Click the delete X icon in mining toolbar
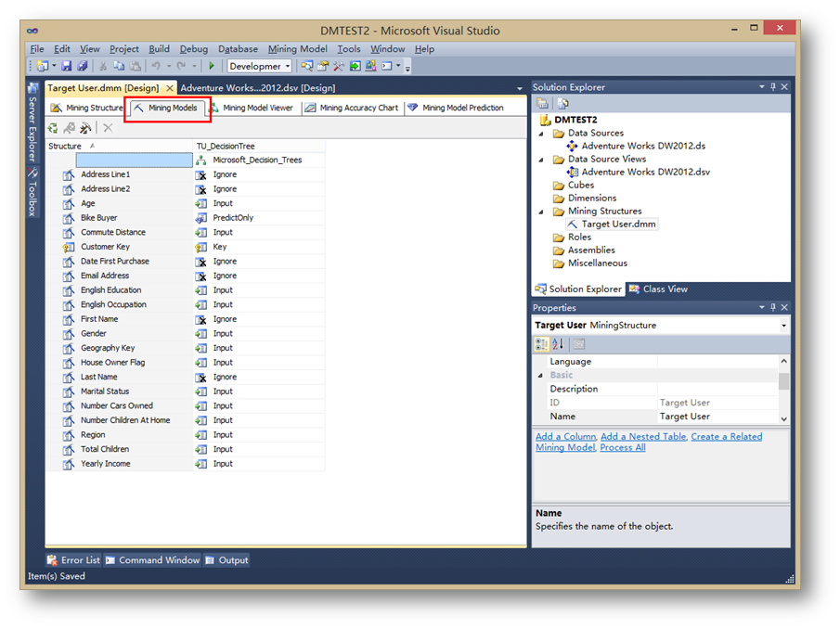The height and width of the screenshot is (629, 840). tap(108, 128)
